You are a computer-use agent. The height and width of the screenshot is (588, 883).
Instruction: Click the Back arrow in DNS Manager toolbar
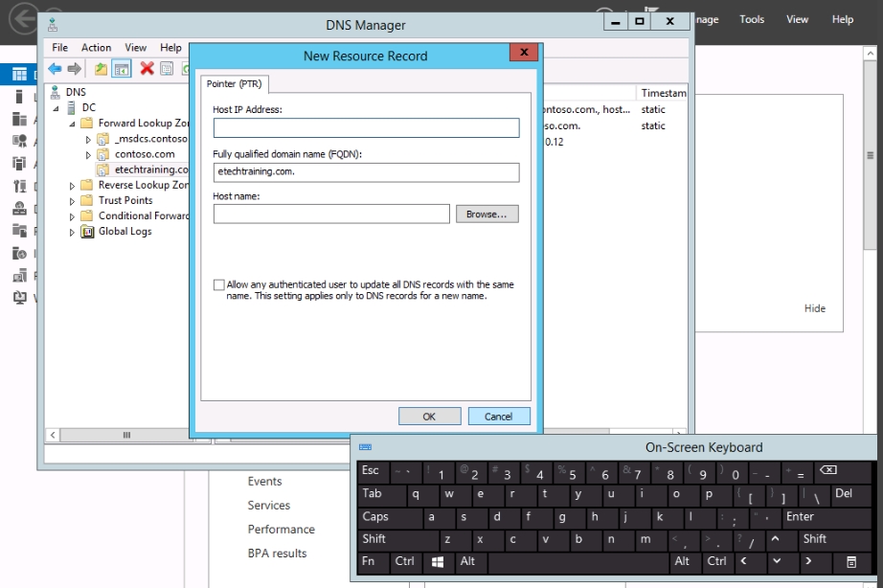55,68
